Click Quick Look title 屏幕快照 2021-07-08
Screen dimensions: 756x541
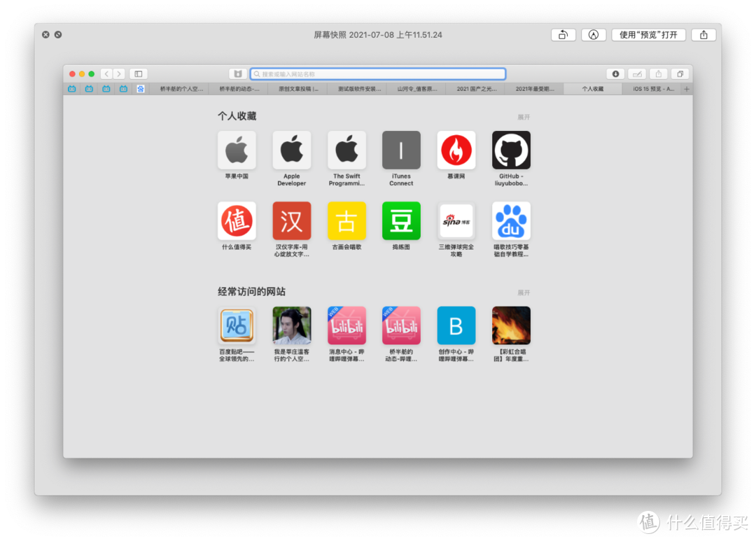[377, 35]
